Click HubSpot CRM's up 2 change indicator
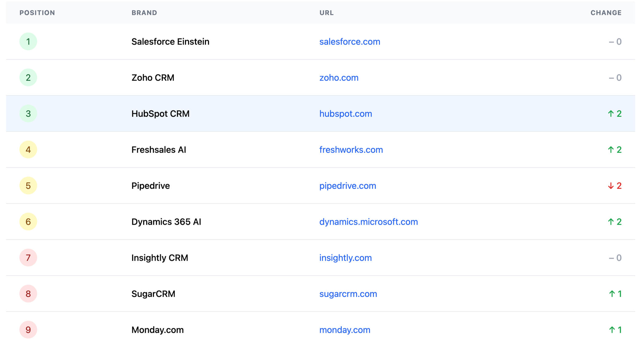 (615, 114)
